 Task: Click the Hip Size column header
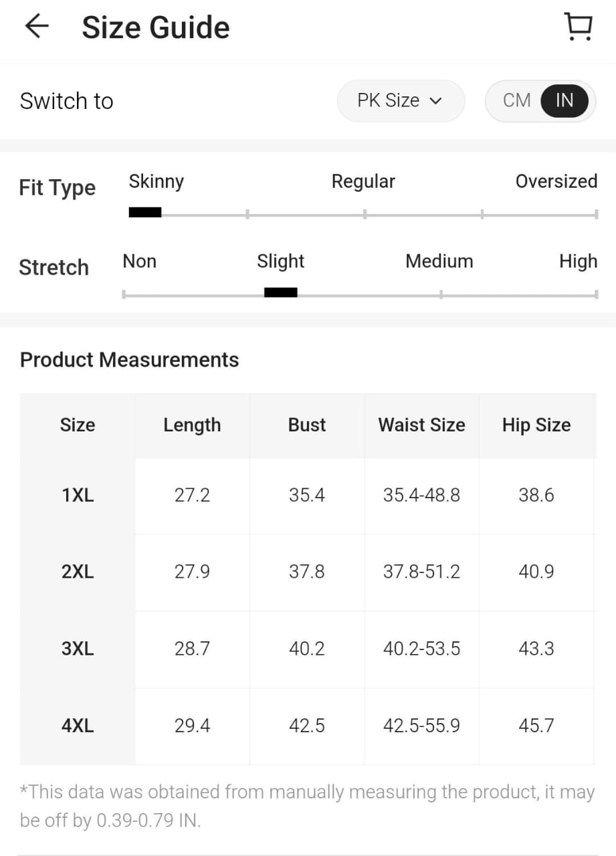tap(536, 425)
